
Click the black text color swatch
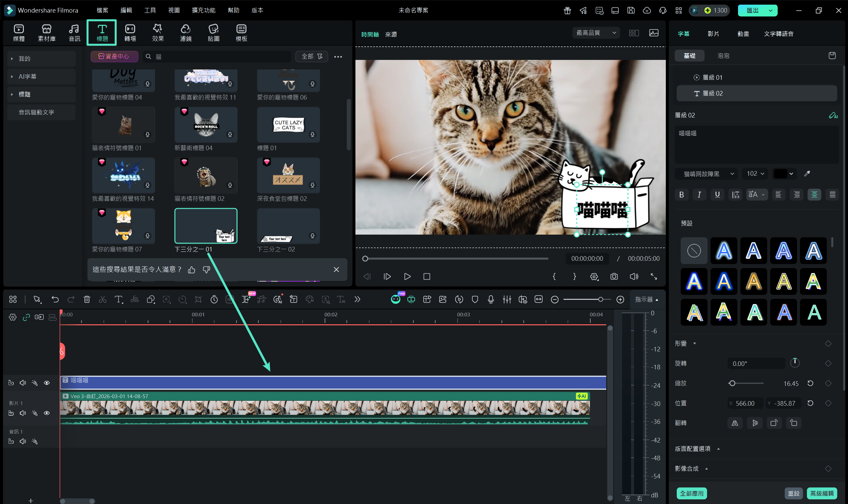[780, 173]
